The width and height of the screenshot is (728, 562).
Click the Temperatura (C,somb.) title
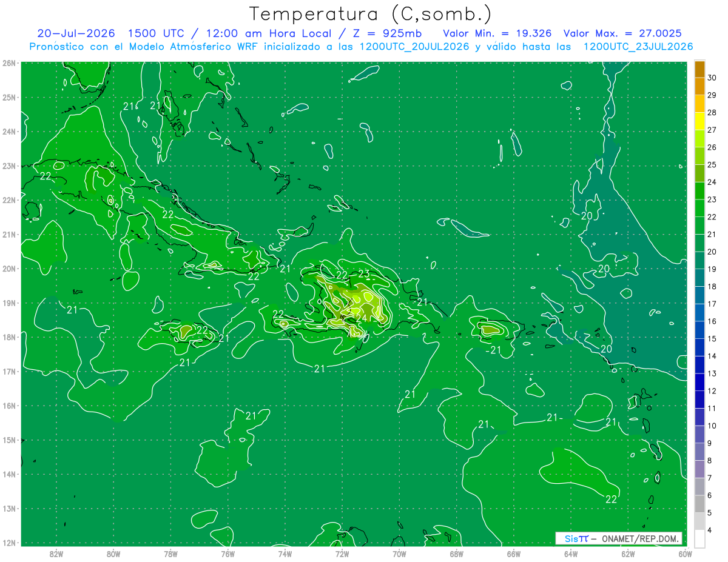[x=371, y=14]
